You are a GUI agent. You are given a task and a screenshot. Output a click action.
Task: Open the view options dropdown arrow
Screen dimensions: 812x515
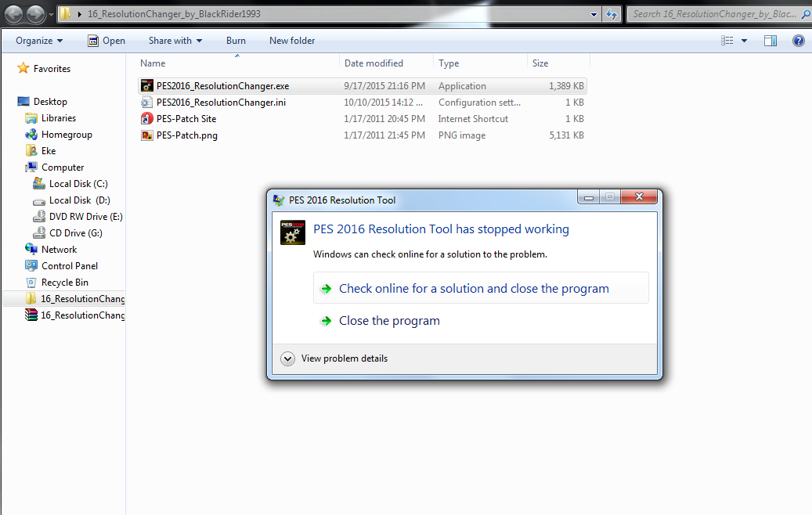[x=744, y=41]
